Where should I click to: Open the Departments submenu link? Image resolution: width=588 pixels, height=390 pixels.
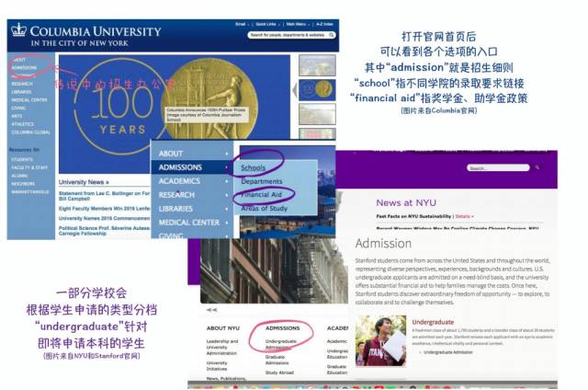pyautogui.click(x=261, y=181)
